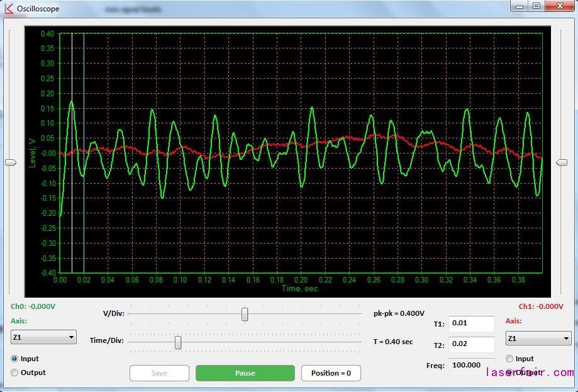Viewport: 578px width, 392px height.
Task: Choose Output radio button for Ch1
Action: click(x=509, y=372)
